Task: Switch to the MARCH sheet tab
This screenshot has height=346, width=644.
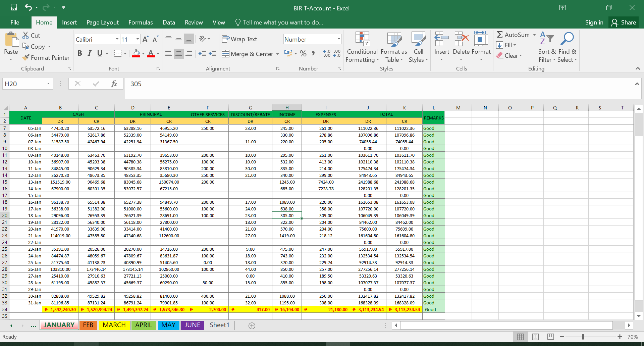Action: coord(114,325)
